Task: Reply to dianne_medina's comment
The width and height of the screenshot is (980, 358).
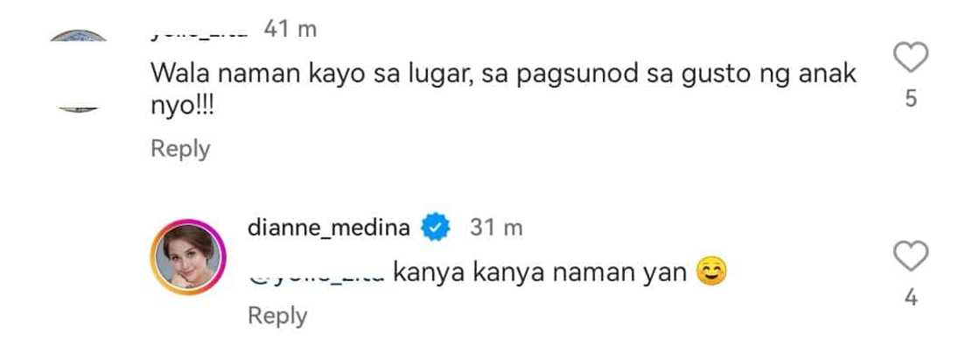Action: click(277, 315)
